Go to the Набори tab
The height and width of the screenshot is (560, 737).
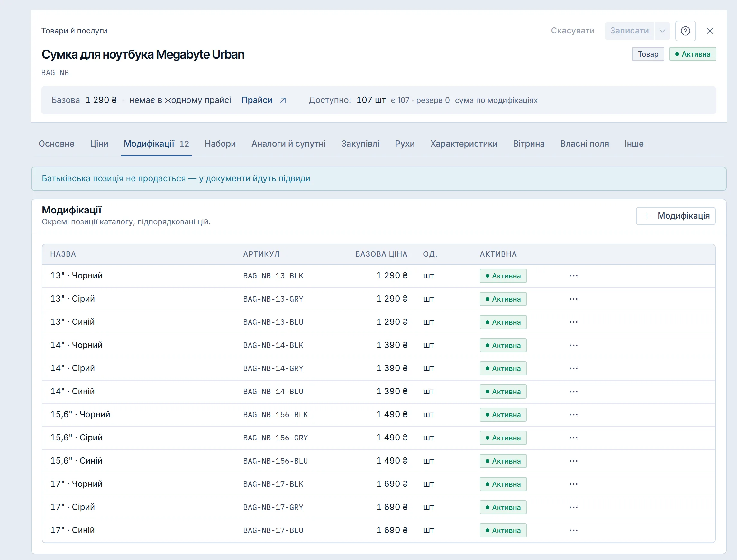(220, 144)
